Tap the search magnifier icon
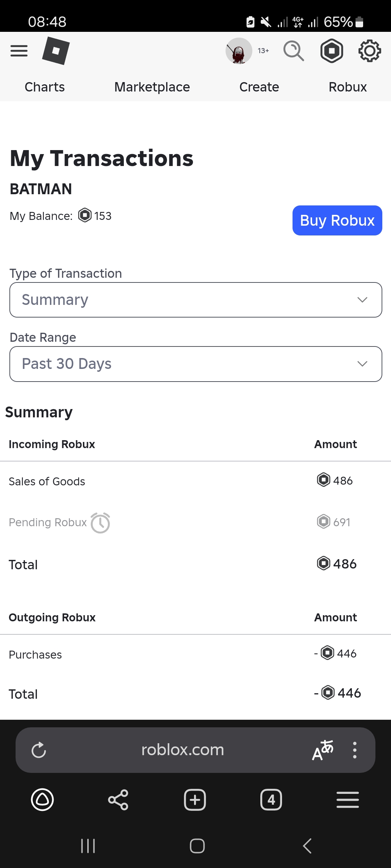Screen dimensions: 391x868 click(x=293, y=51)
